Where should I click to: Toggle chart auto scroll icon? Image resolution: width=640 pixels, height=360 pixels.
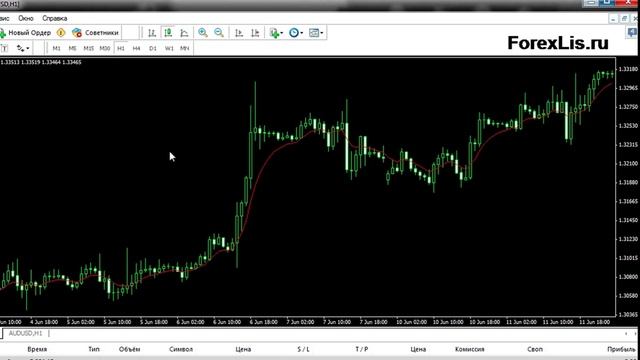[239, 33]
